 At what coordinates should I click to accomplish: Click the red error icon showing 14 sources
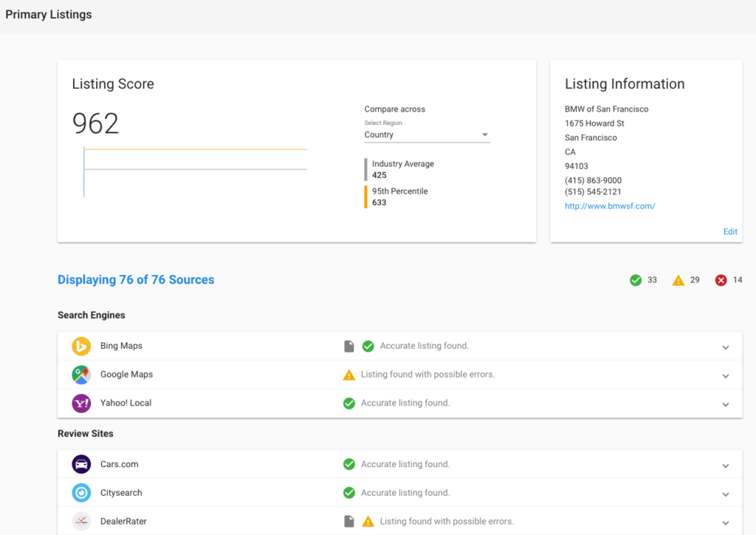point(721,280)
